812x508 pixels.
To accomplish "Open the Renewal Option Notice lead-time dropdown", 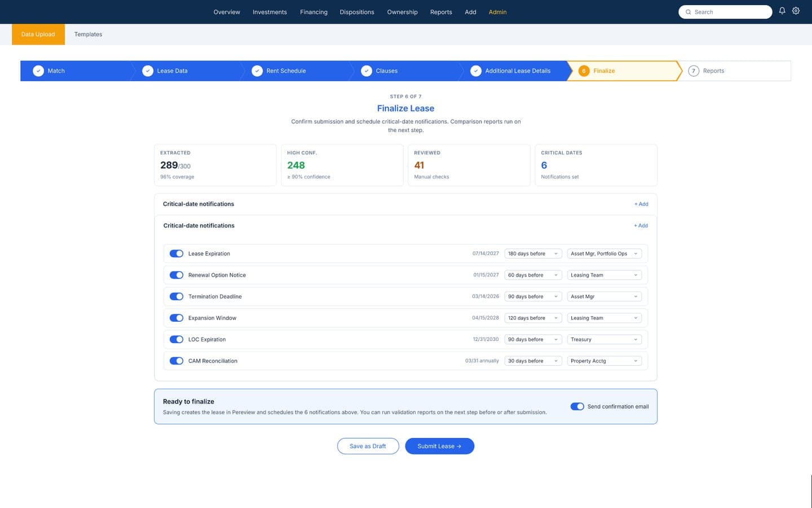I will tap(533, 275).
